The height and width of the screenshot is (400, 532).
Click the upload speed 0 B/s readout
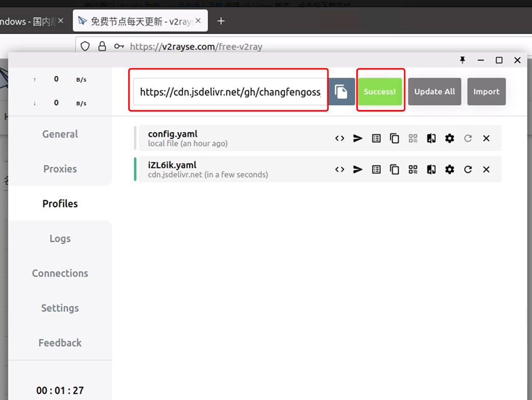tap(60, 79)
